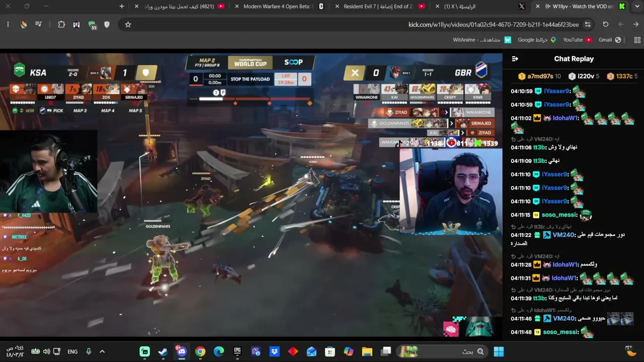The width and height of the screenshot is (644, 362).
Task: Reload the Kick page
Action: pyautogui.click(x=606, y=24)
